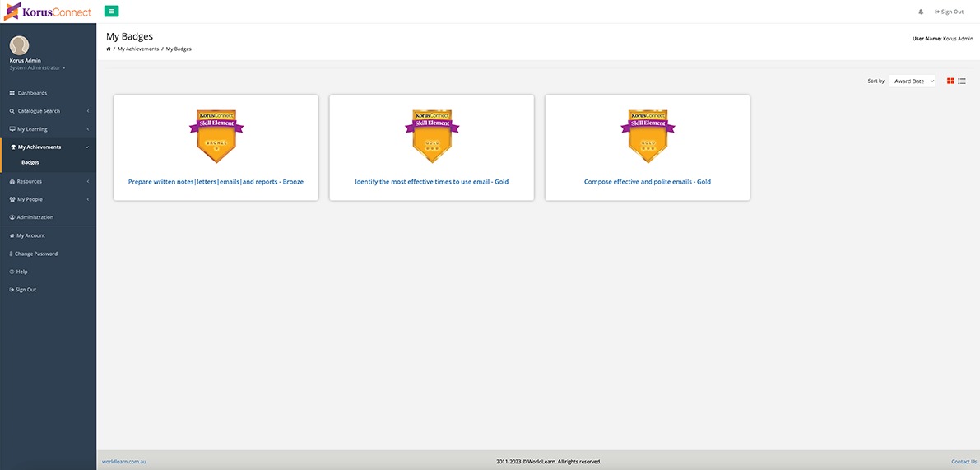Open 'Prepare written notes...reports - Bronze' badge link
This screenshot has width=980, height=470.
tap(216, 182)
